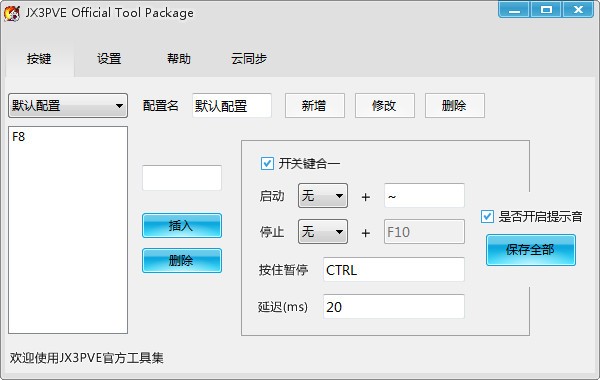Click the 修改 button
The image size is (600, 380).
coord(385,105)
